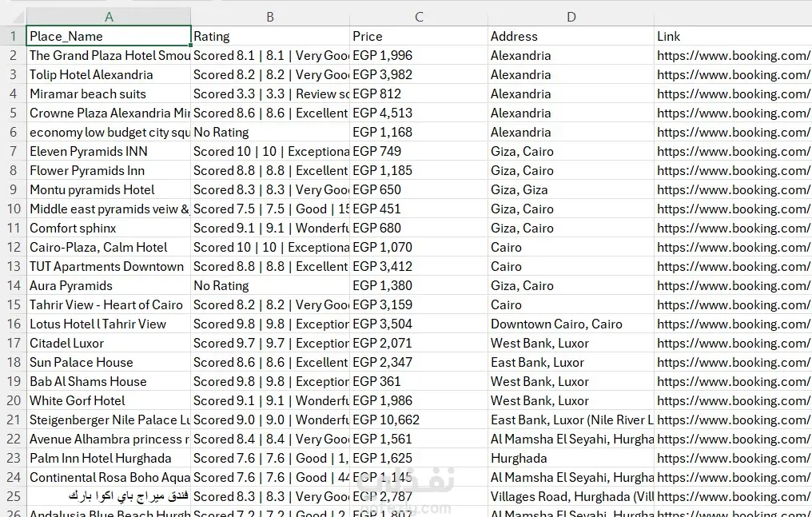Select row 1 header

pos(13,36)
